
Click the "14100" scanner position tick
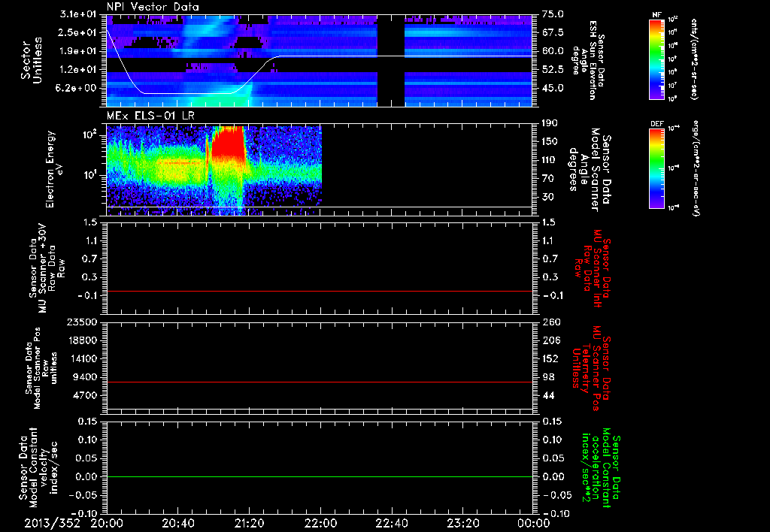click(x=83, y=358)
